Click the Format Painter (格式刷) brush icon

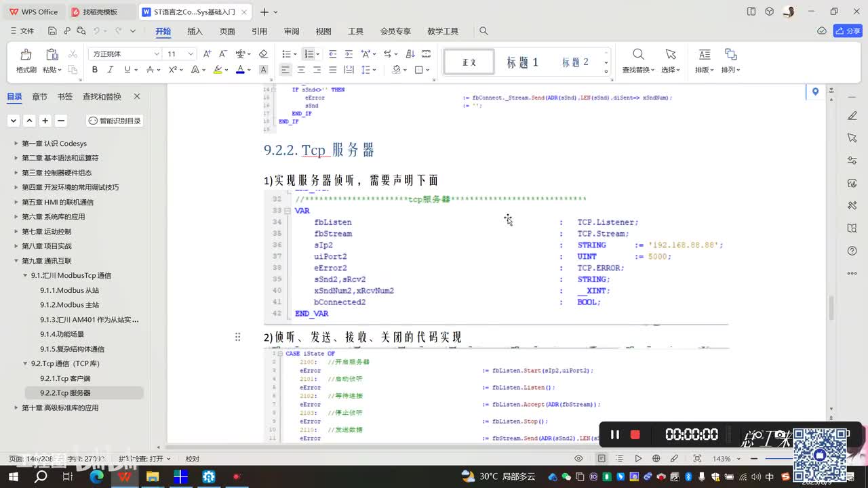pos(26,54)
